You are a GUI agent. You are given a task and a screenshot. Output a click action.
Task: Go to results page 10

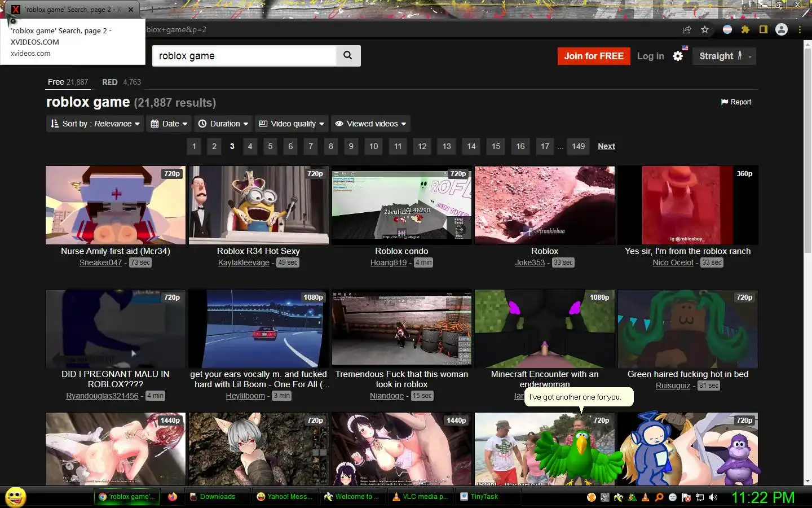click(x=374, y=146)
